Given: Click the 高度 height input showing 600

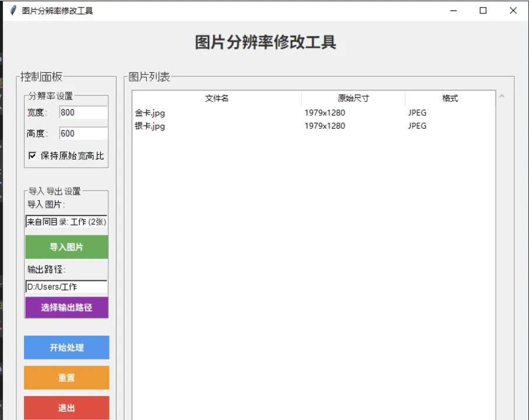Looking at the screenshot, I should coord(83,133).
